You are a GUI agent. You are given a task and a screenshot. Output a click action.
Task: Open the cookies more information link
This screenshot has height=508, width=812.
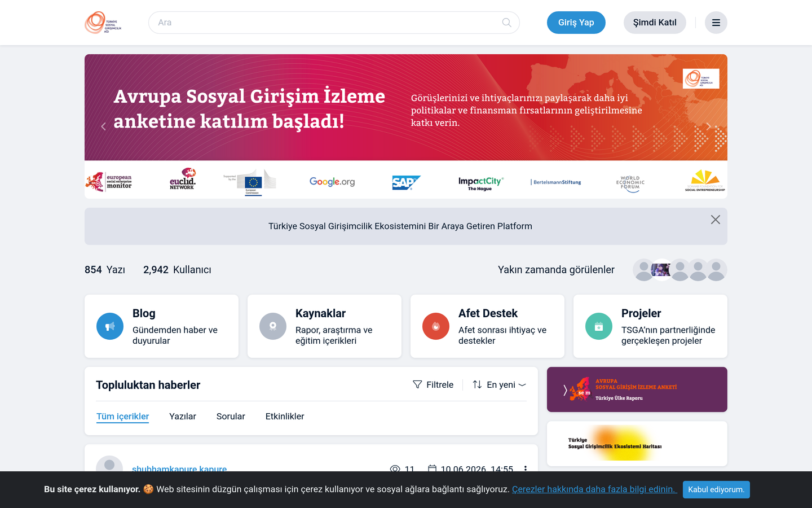click(594, 489)
